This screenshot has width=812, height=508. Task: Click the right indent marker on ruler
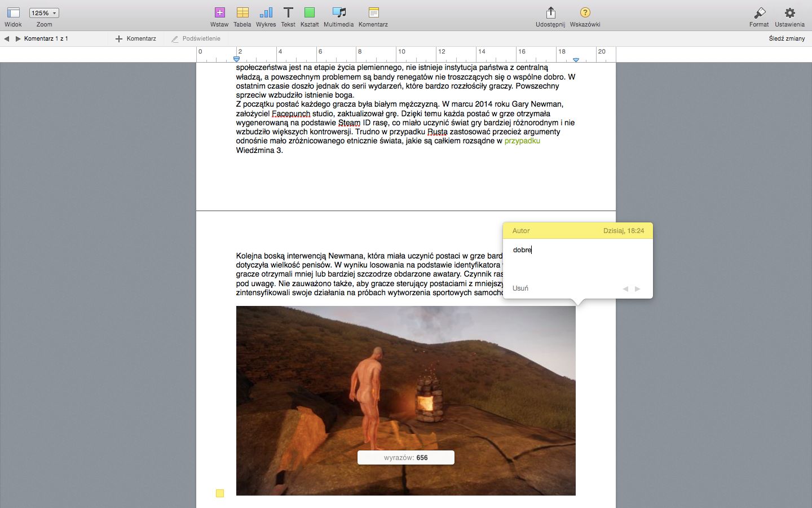coord(576,59)
